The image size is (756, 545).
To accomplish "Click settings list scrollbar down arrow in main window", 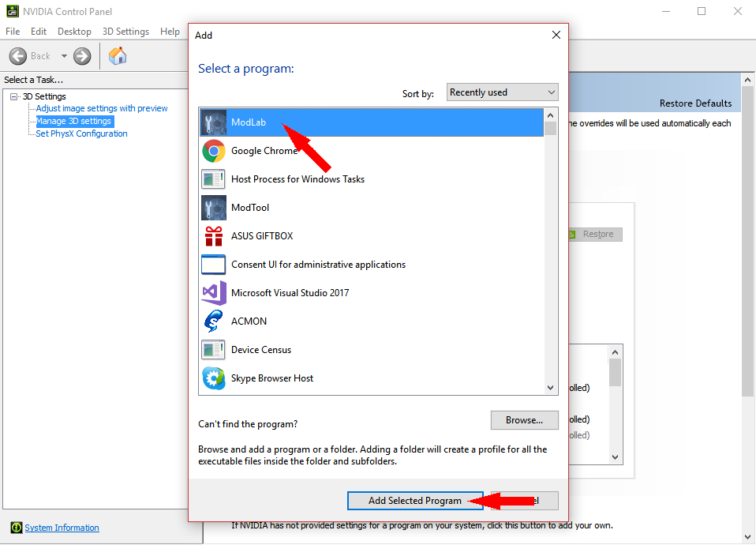I will (616, 457).
